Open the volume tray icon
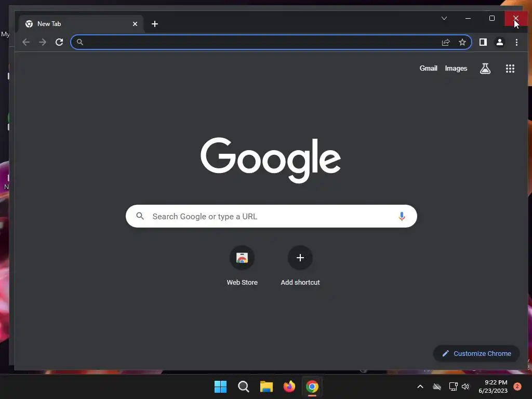The height and width of the screenshot is (399, 532). point(465,387)
